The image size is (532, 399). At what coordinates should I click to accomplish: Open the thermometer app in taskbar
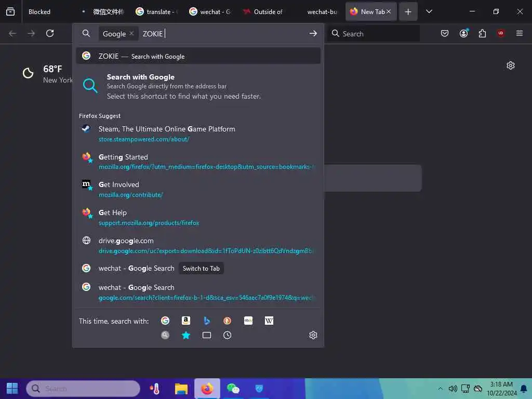pyautogui.click(x=155, y=389)
